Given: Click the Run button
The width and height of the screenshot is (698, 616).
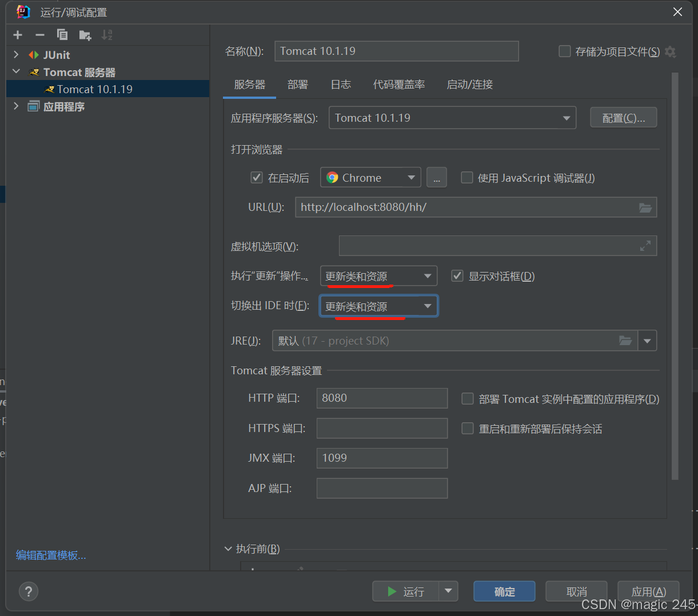Looking at the screenshot, I should pos(406,591).
